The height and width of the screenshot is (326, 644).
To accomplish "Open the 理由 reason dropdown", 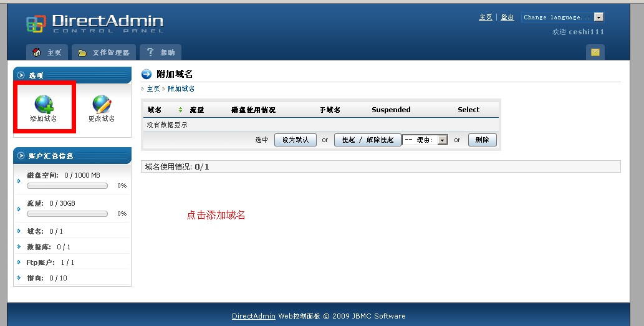I will click(425, 140).
